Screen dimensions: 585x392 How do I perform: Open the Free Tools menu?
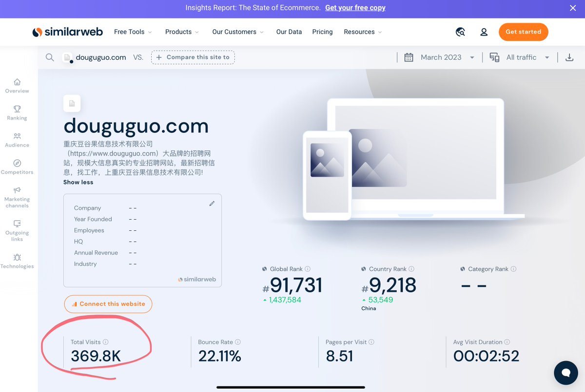[133, 32]
